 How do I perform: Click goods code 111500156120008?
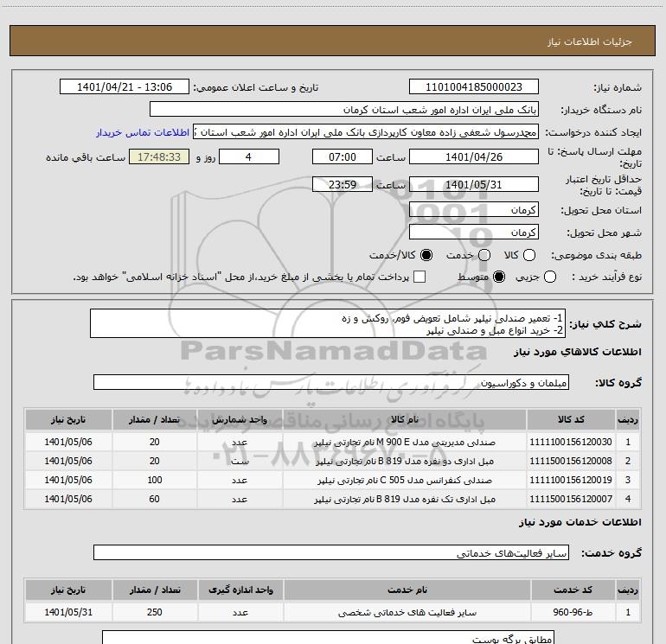click(571, 461)
